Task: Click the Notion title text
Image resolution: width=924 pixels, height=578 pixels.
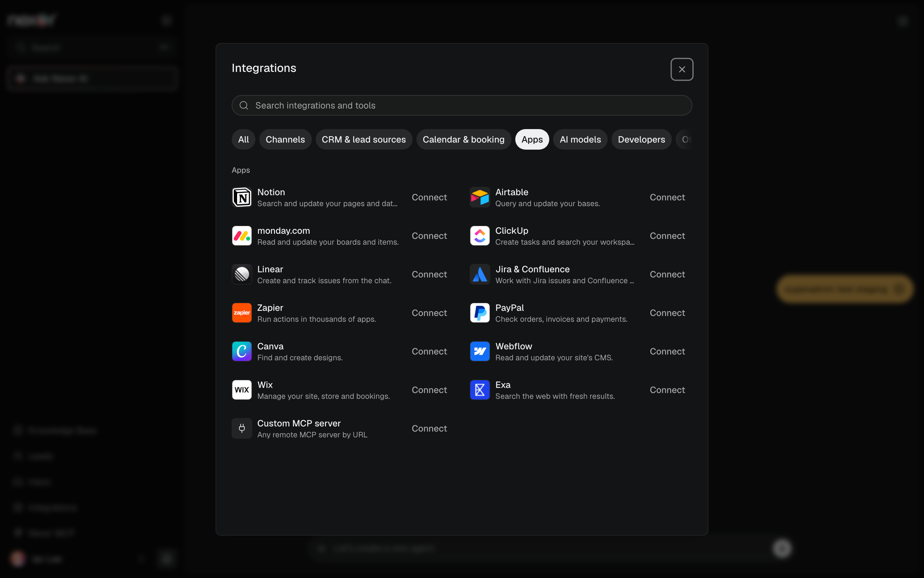Action: click(x=271, y=192)
